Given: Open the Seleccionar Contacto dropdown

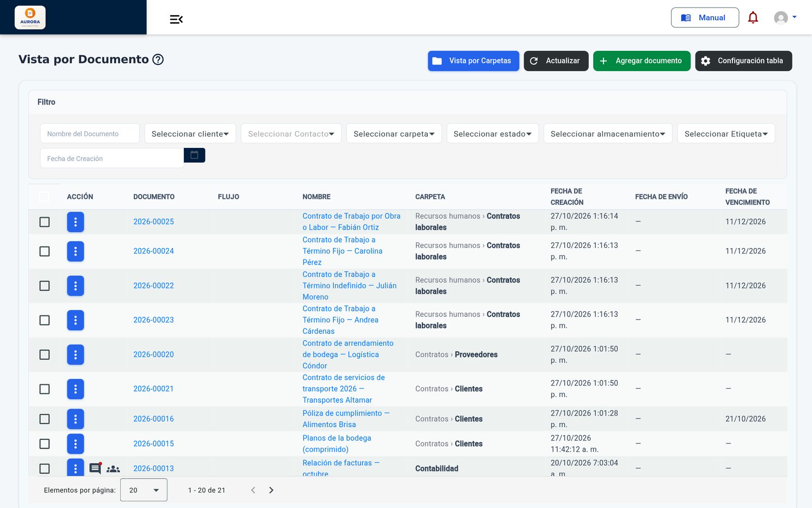Looking at the screenshot, I should [x=291, y=134].
